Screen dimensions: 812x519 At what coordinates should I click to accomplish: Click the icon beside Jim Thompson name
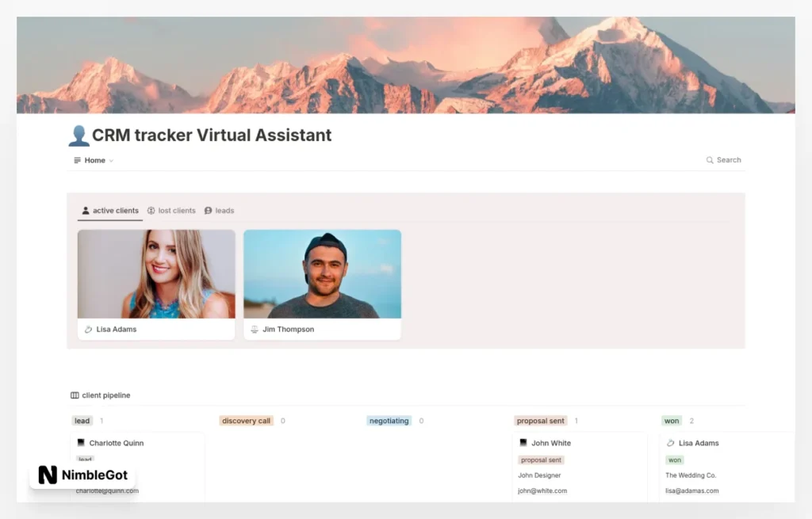tap(254, 329)
